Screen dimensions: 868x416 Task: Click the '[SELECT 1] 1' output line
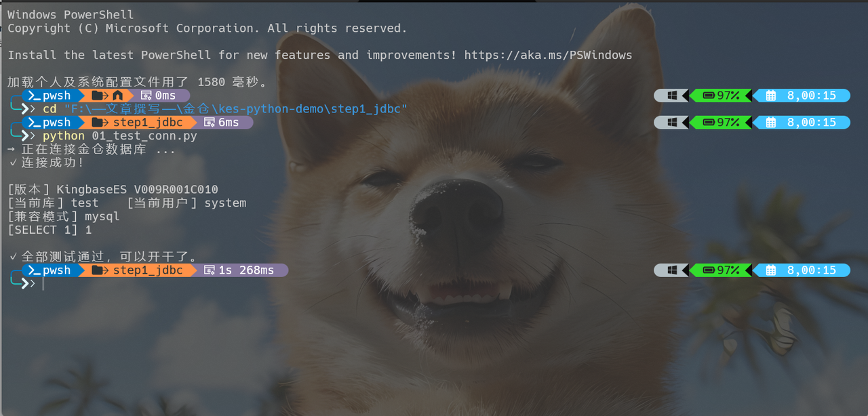click(x=50, y=230)
